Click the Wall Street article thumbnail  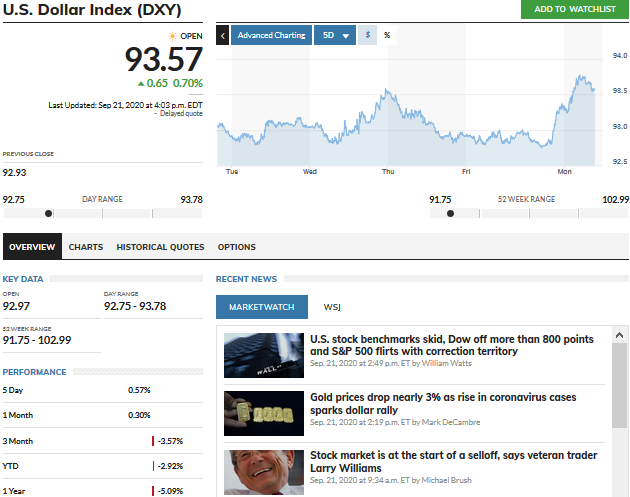click(264, 355)
